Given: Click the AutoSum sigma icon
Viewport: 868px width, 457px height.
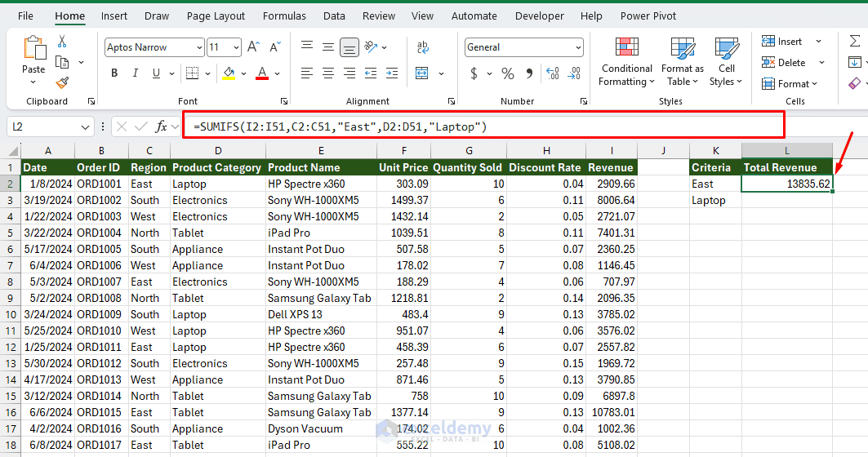Looking at the screenshot, I should [x=855, y=41].
